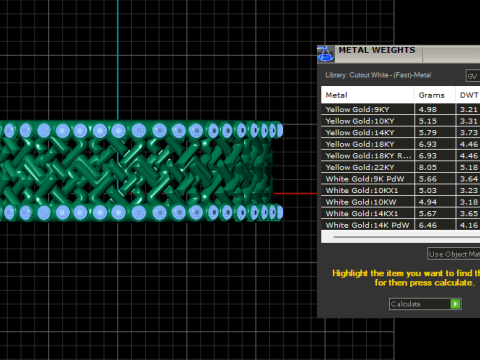
Task: Select the Yellow Gold:9KY row
Action: click(400, 109)
